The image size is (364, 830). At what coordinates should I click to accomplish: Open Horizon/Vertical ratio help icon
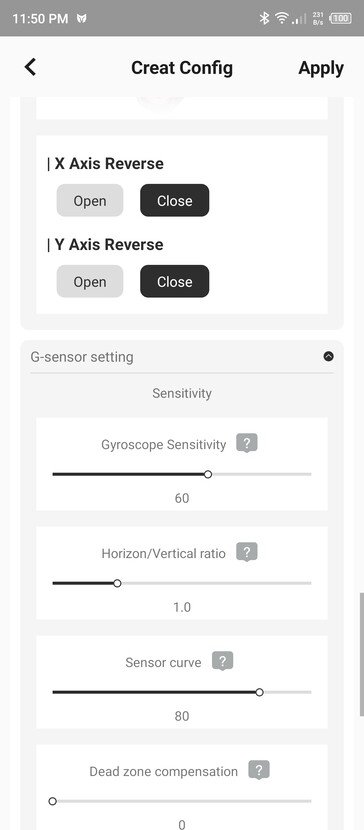pos(246,552)
